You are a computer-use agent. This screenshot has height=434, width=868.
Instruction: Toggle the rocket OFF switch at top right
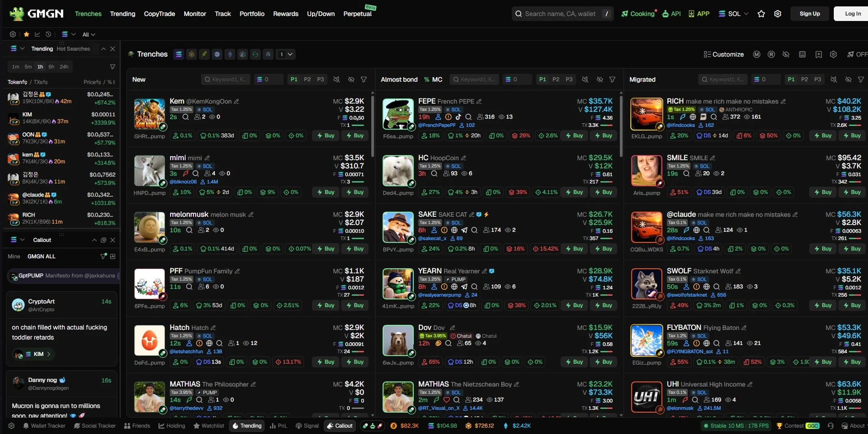tap(857, 54)
